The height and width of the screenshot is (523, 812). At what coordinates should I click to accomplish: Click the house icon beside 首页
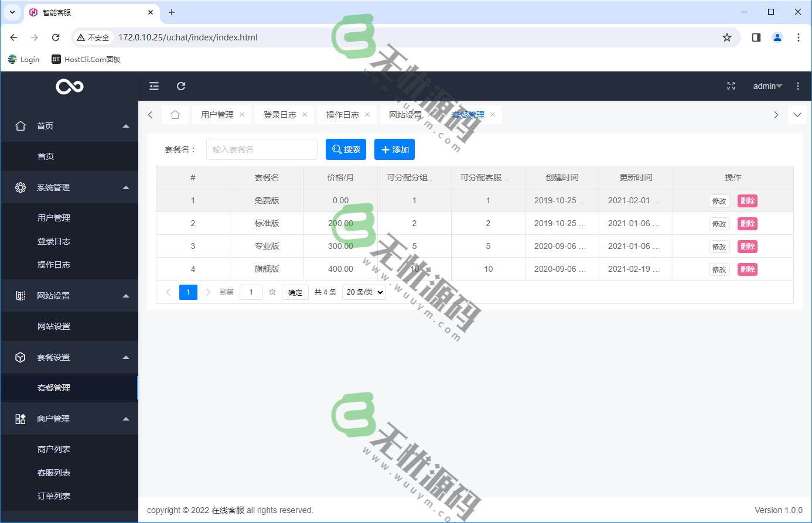pyautogui.click(x=20, y=125)
